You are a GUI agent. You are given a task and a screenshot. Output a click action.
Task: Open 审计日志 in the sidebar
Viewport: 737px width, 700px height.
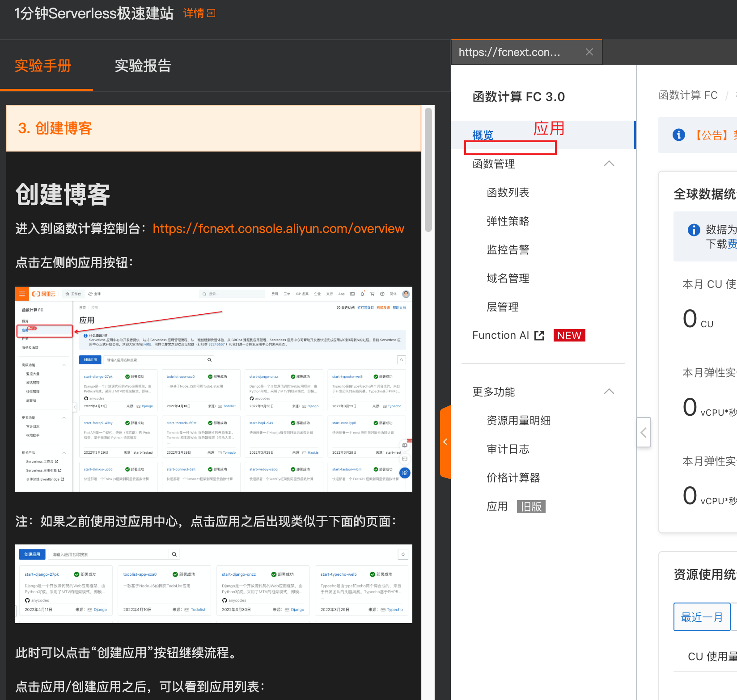[508, 449]
